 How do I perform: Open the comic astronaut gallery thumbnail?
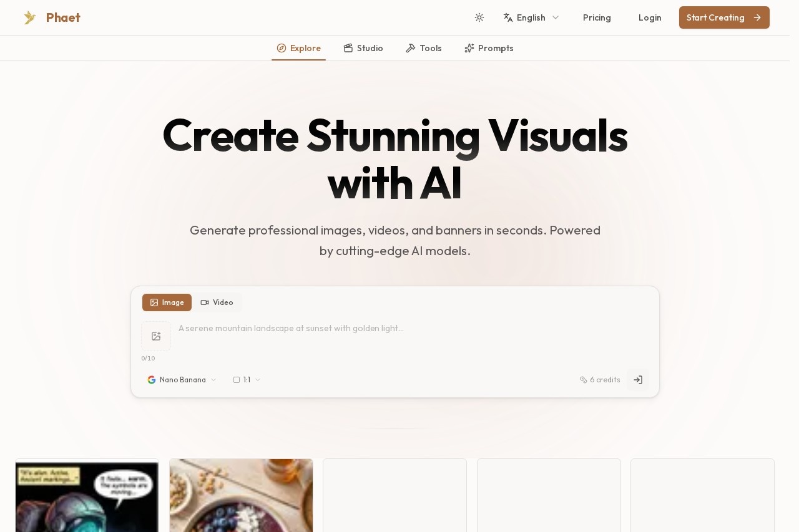(87, 496)
